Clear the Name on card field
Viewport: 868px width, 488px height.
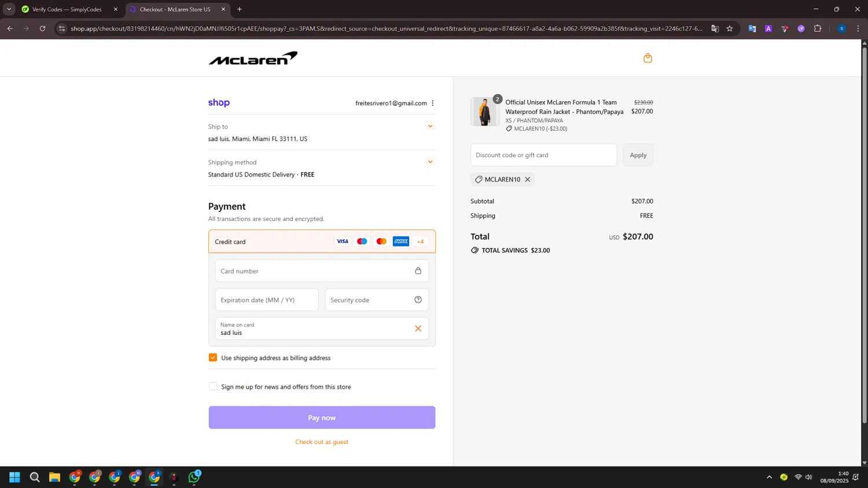418,328
